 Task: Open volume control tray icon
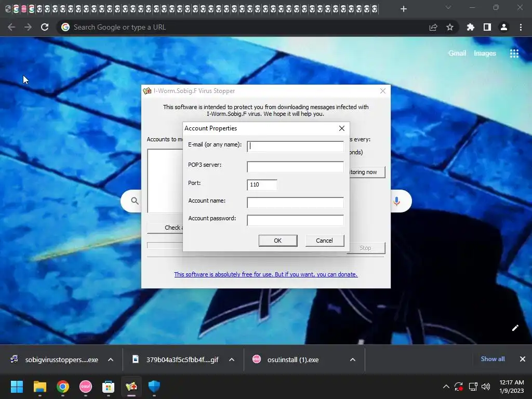point(486,387)
